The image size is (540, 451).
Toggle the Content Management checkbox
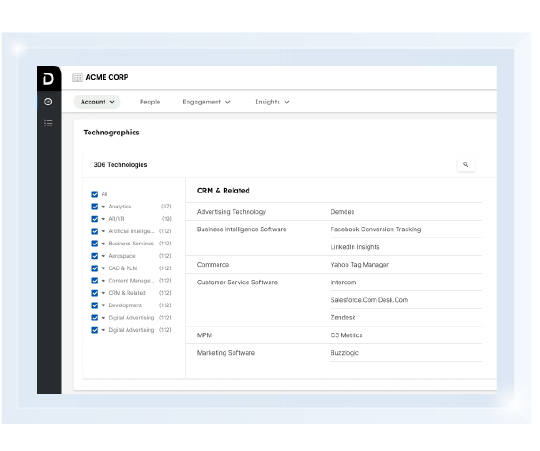pos(95,281)
